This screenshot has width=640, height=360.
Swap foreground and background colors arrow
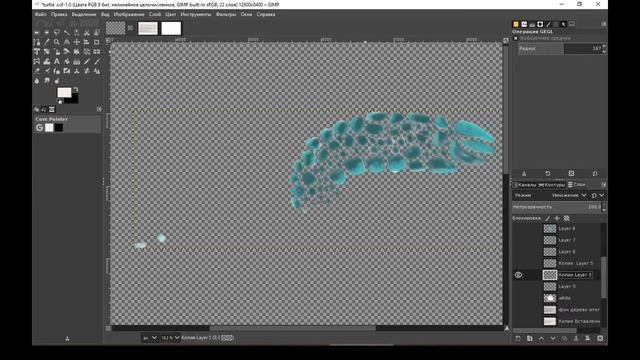[x=76, y=89]
